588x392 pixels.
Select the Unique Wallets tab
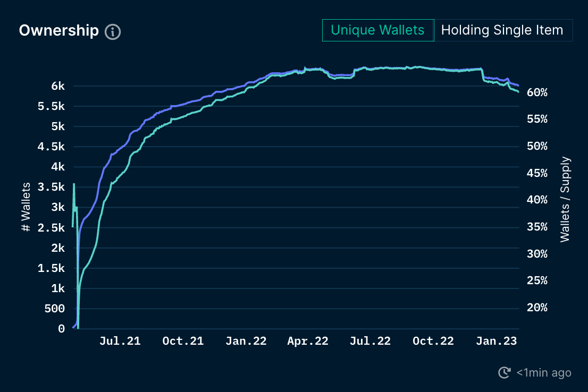pos(378,30)
